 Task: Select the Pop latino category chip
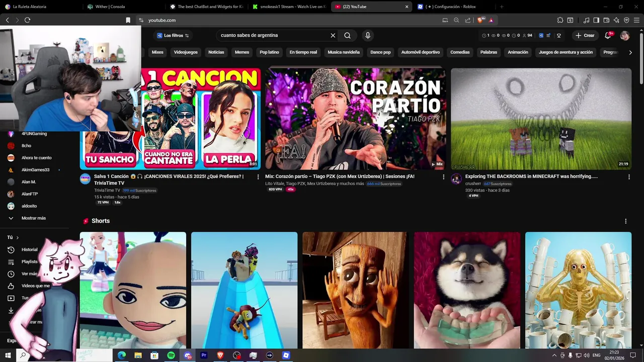pyautogui.click(x=269, y=52)
